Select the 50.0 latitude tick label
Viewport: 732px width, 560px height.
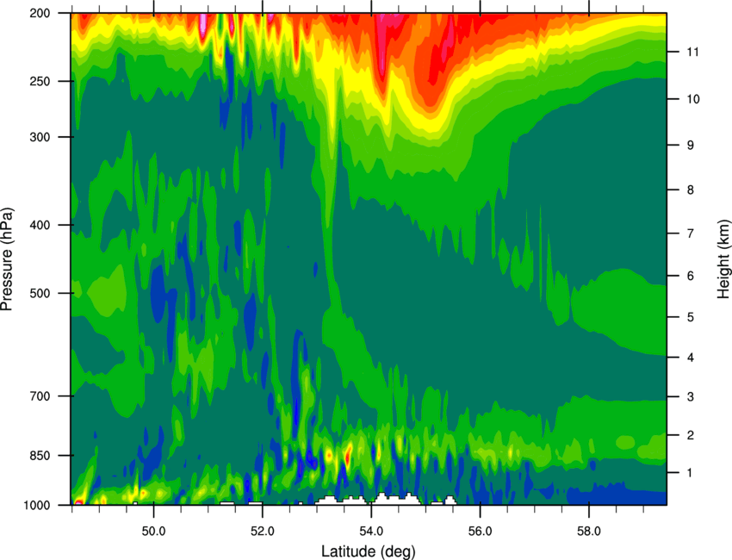point(153,532)
